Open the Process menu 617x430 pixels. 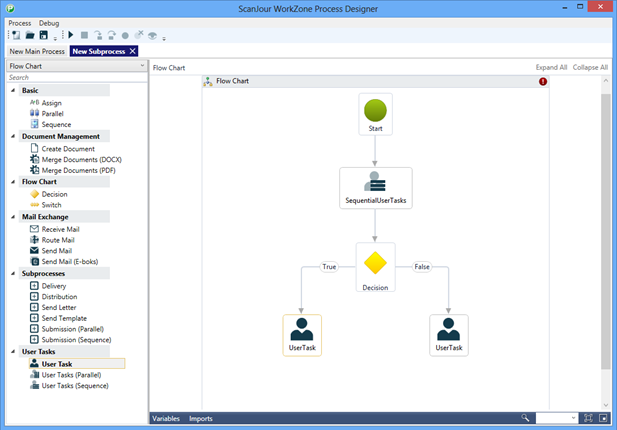[20, 23]
